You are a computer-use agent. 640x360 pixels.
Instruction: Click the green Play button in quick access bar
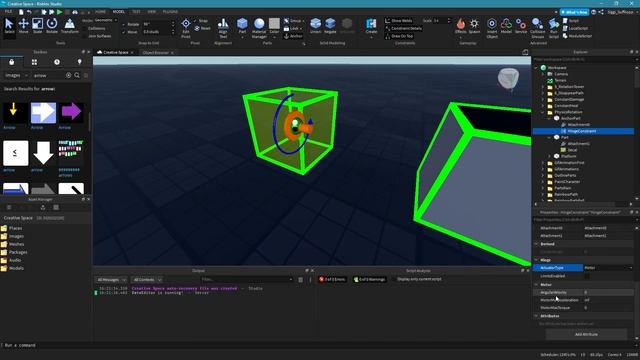coord(60,12)
